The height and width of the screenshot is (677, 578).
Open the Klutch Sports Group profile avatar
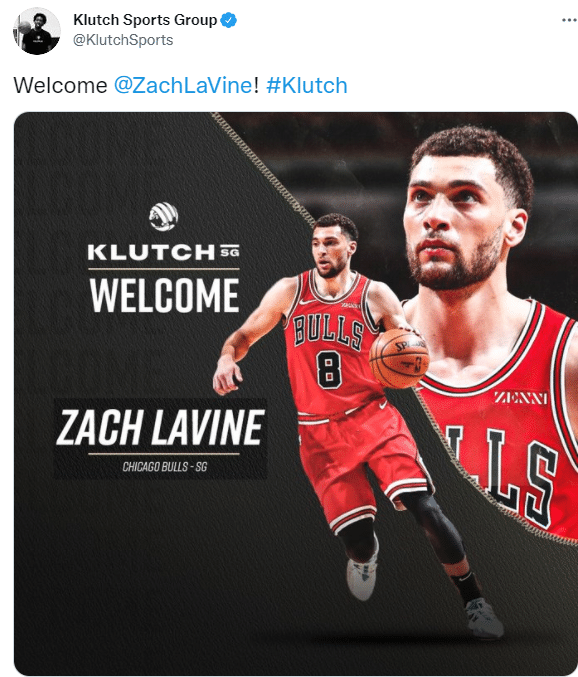click(37, 31)
